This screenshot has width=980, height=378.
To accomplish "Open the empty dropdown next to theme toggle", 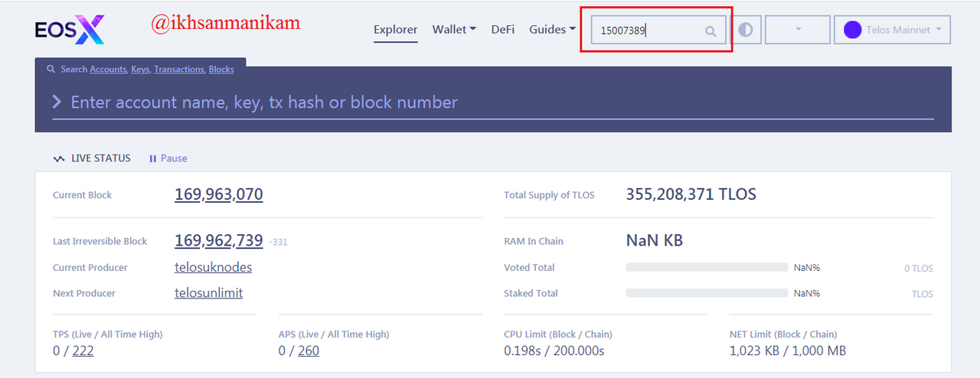I will 798,30.
